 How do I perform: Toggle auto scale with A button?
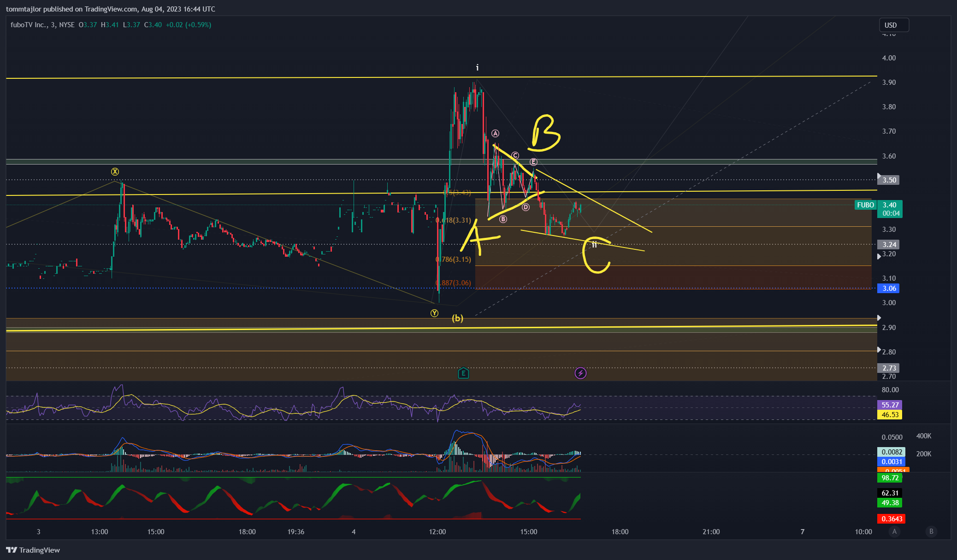[894, 531]
